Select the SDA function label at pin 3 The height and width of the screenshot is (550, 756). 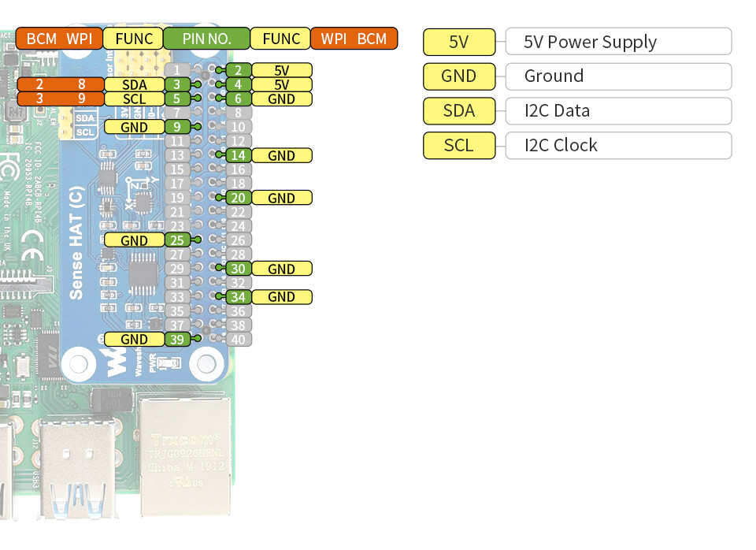coord(135,85)
